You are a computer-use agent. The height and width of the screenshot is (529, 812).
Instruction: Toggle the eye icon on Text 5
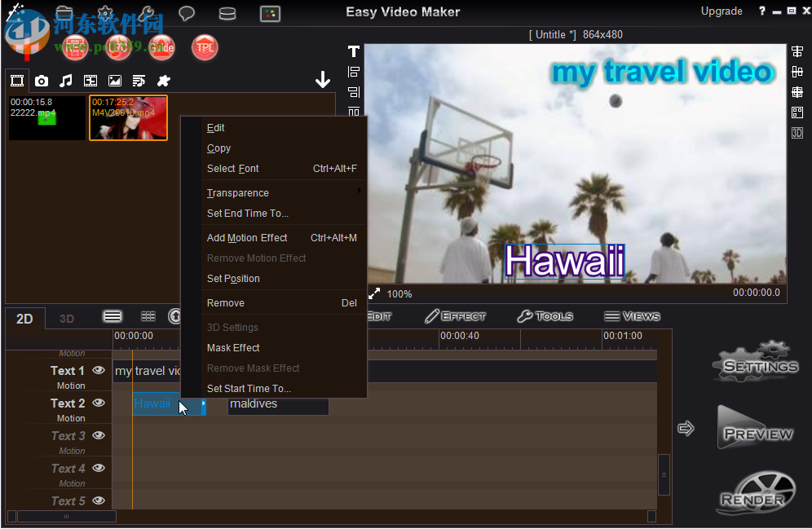[98, 500]
